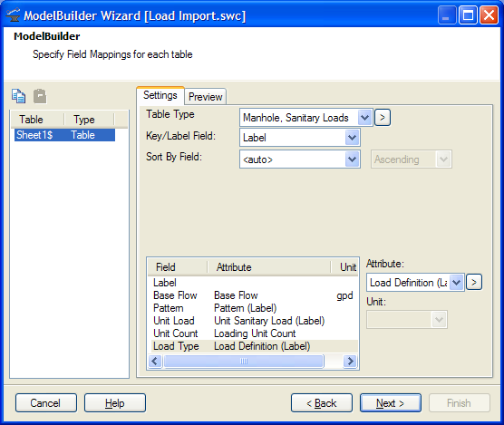Proceed with the Next button
The image size is (504, 425).
(x=391, y=403)
